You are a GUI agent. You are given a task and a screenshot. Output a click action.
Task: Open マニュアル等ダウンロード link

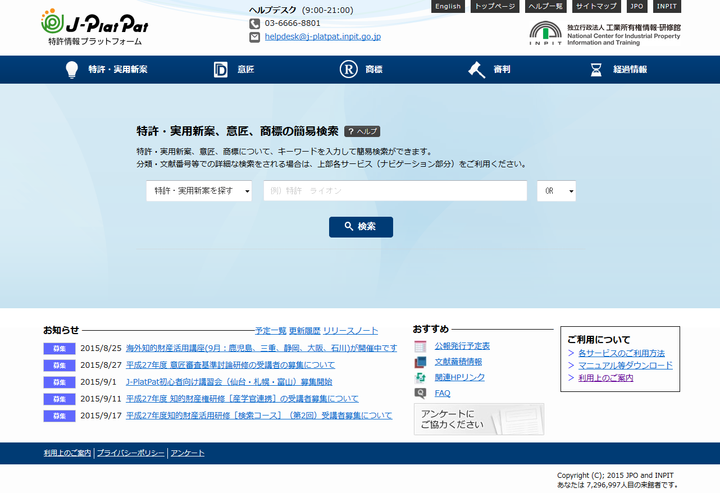pos(625,365)
